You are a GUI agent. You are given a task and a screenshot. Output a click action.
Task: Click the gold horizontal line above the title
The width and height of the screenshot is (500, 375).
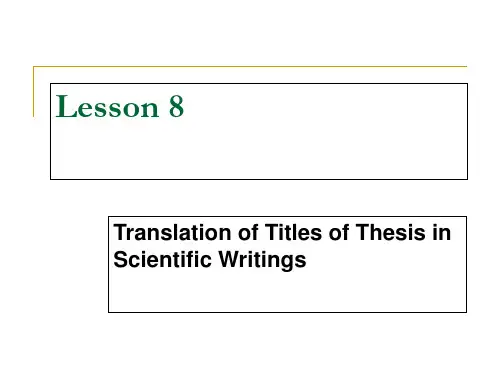coord(250,67)
